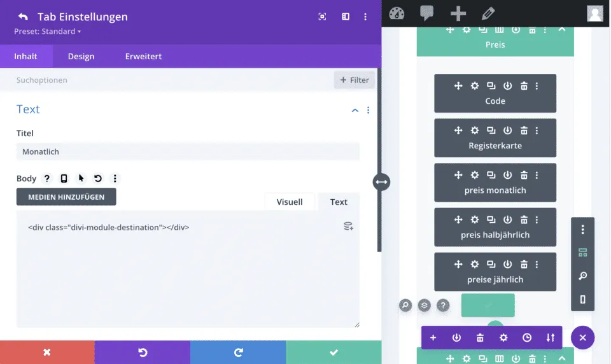
Task: Click the MEDIEN HINZUFÜGEN button
Action: click(66, 197)
